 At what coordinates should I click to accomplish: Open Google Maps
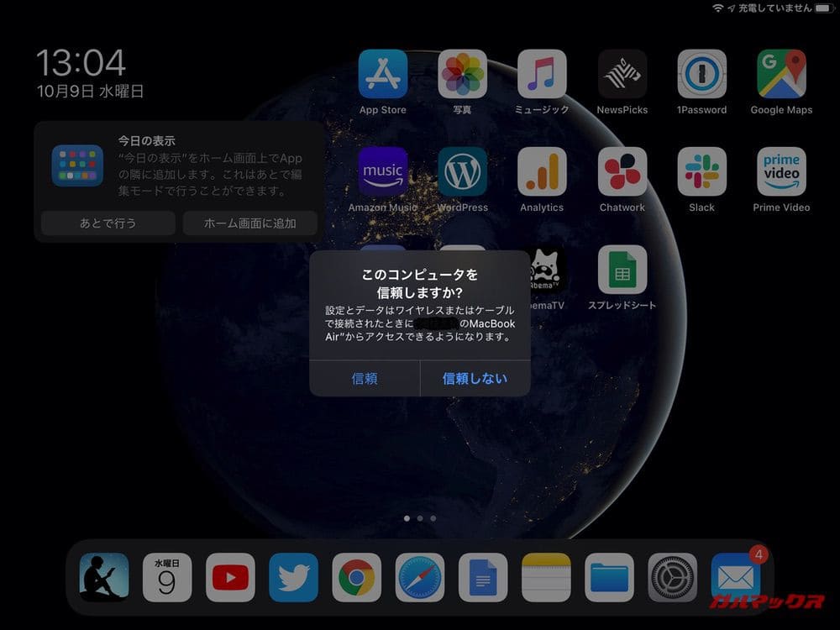781,74
